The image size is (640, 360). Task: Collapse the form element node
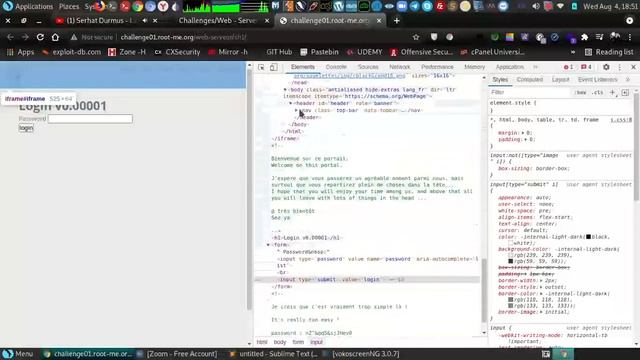pos(268,245)
